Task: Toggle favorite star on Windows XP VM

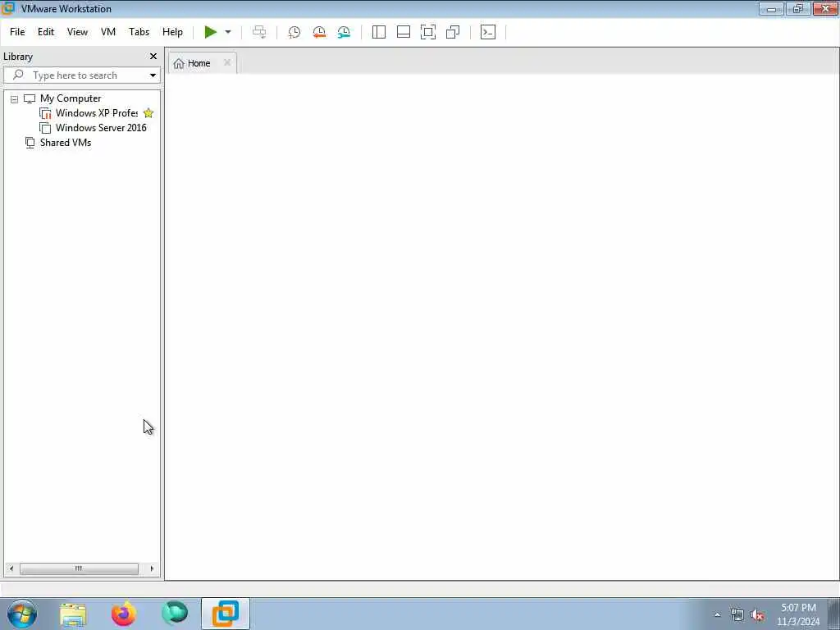Action: tap(148, 113)
